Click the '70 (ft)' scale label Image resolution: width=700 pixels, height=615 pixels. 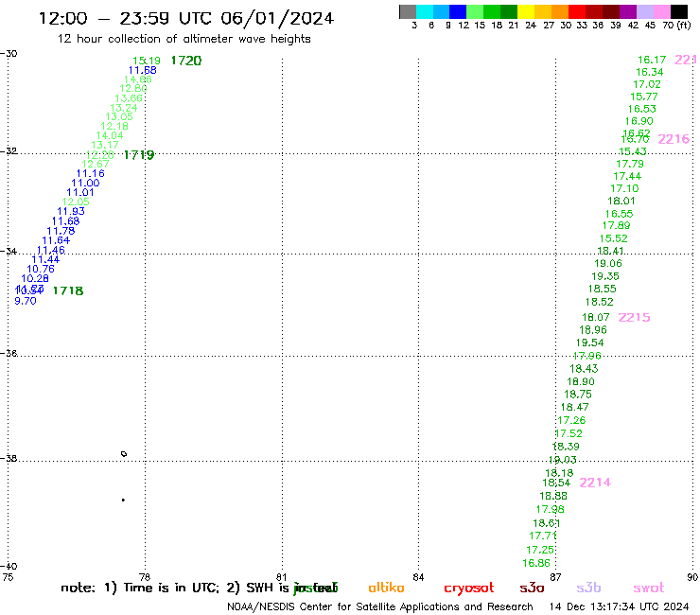pos(676,26)
